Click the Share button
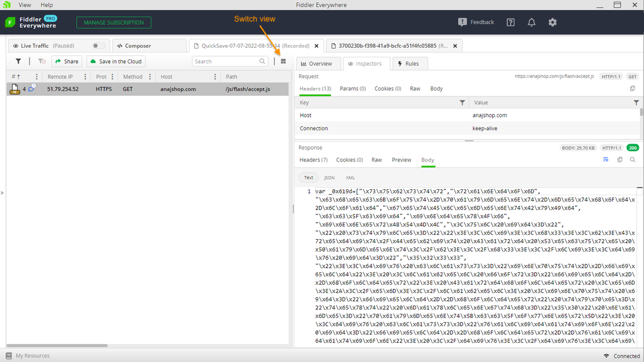The image size is (644, 362). [x=67, y=61]
